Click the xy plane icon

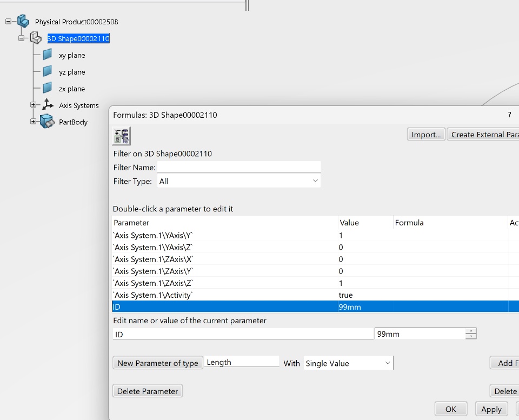coord(48,55)
